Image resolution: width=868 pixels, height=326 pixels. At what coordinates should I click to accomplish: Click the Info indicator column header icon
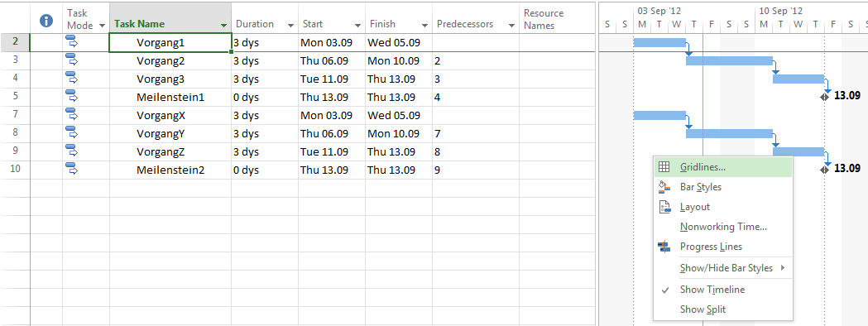tap(46, 21)
